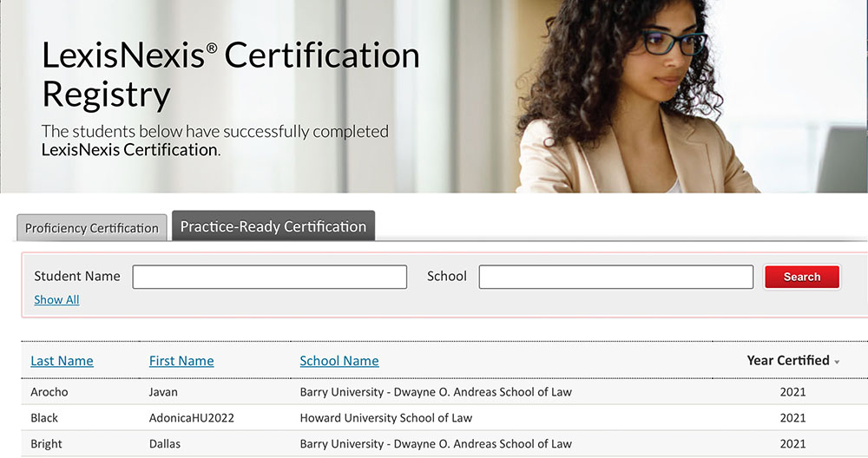Select the first name AdonicaHU2022
The image size is (868, 458).
click(x=192, y=418)
